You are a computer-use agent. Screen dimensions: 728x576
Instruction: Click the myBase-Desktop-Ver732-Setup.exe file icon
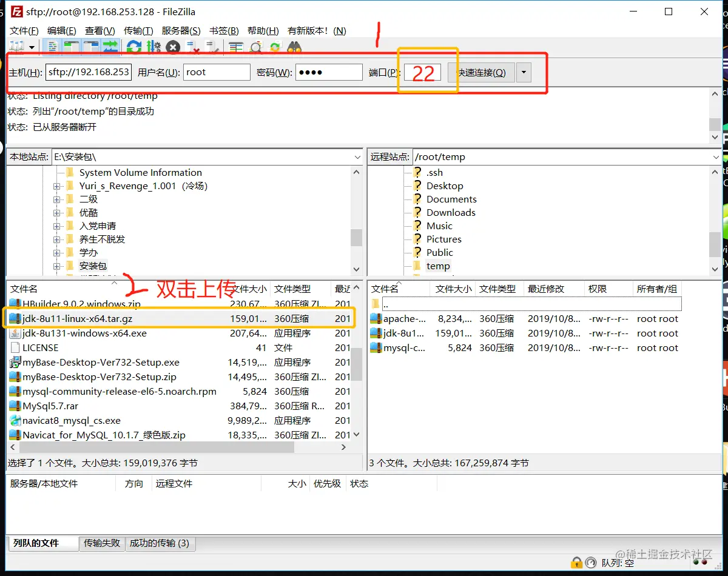click(x=15, y=362)
